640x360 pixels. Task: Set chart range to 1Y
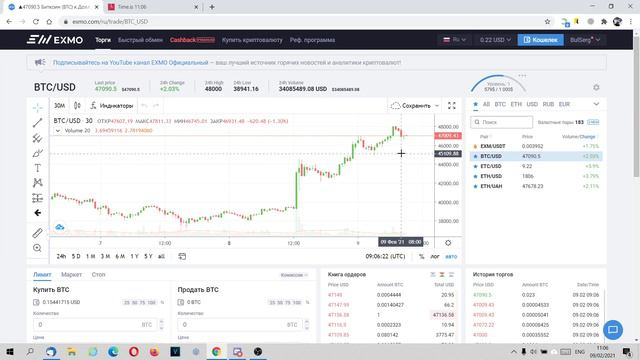[x=134, y=256]
